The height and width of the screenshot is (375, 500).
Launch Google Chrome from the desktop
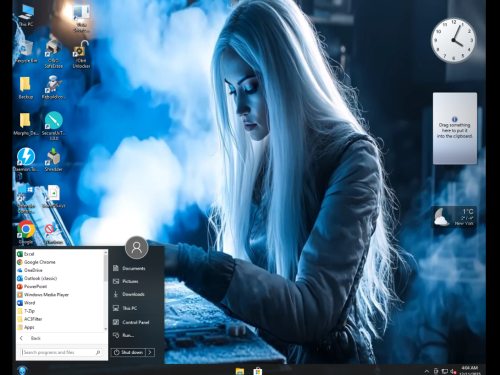tap(26, 232)
